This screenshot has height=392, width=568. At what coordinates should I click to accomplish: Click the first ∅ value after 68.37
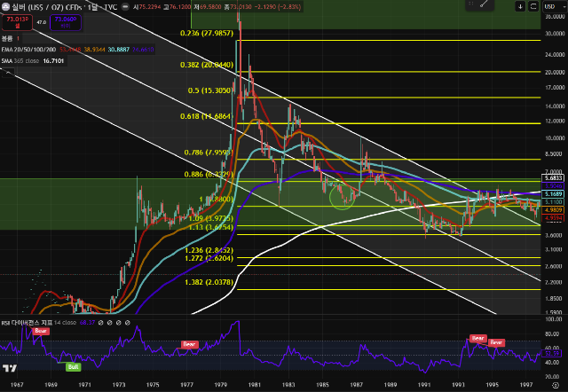[x=100, y=323]
